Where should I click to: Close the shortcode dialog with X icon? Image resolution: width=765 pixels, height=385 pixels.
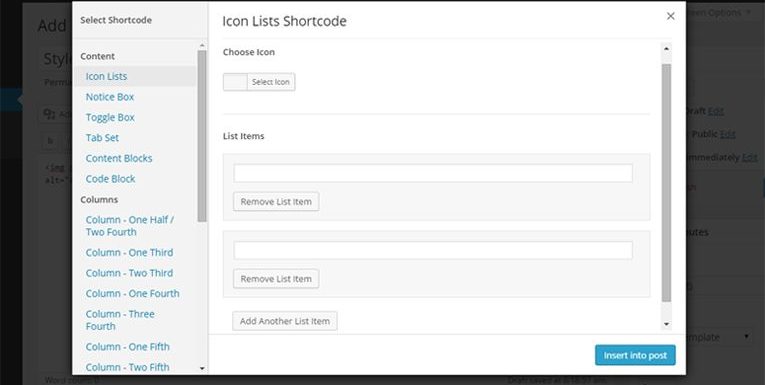pyautogui.click(x=670, y=16)
